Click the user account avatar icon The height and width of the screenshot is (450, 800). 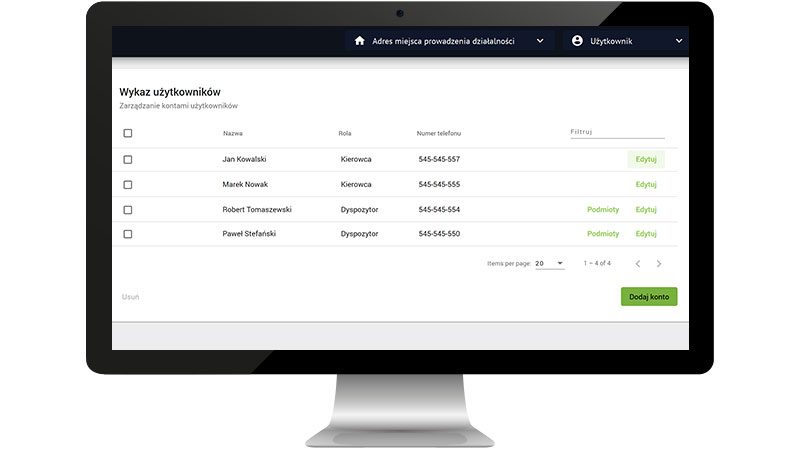point(577,41)
